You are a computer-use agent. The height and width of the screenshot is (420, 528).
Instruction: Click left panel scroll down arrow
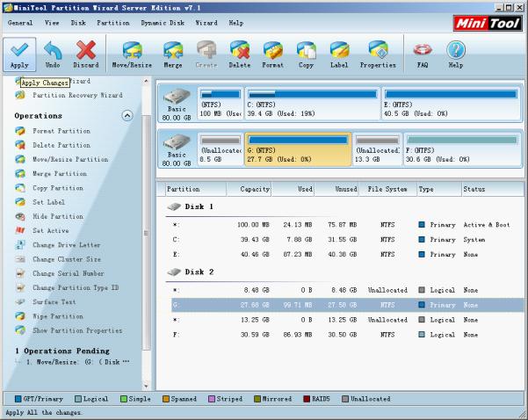(146, 386)
